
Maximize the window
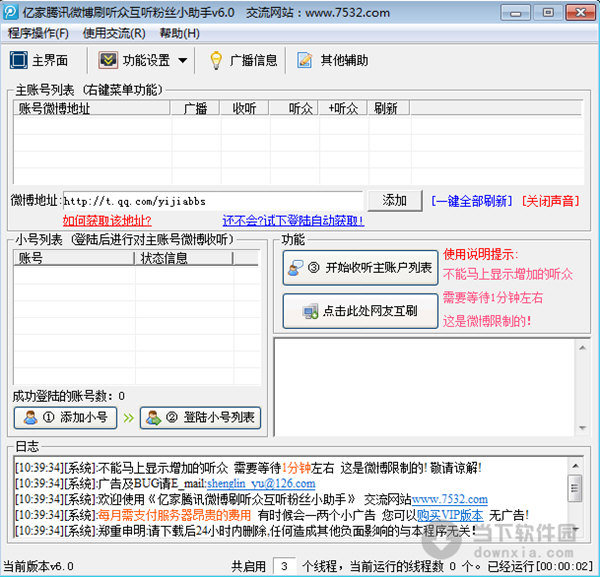[x=548, y=13]
